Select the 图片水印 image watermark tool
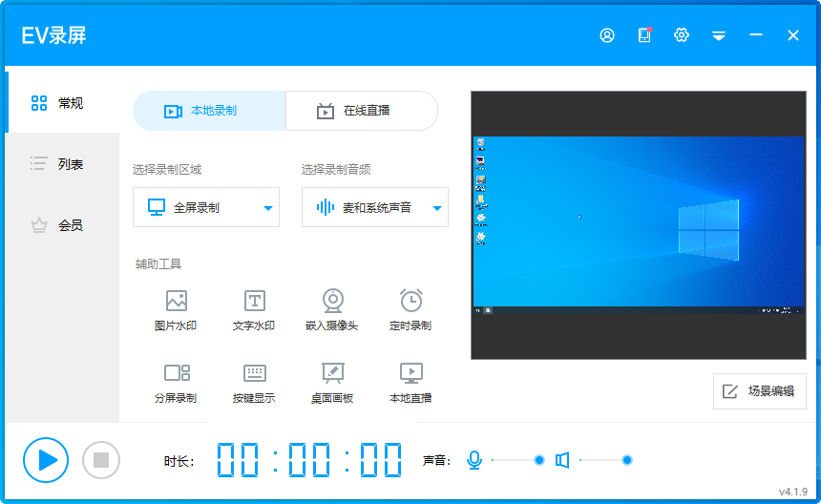This screenshot has height=504, width=821. click(176, 310)
